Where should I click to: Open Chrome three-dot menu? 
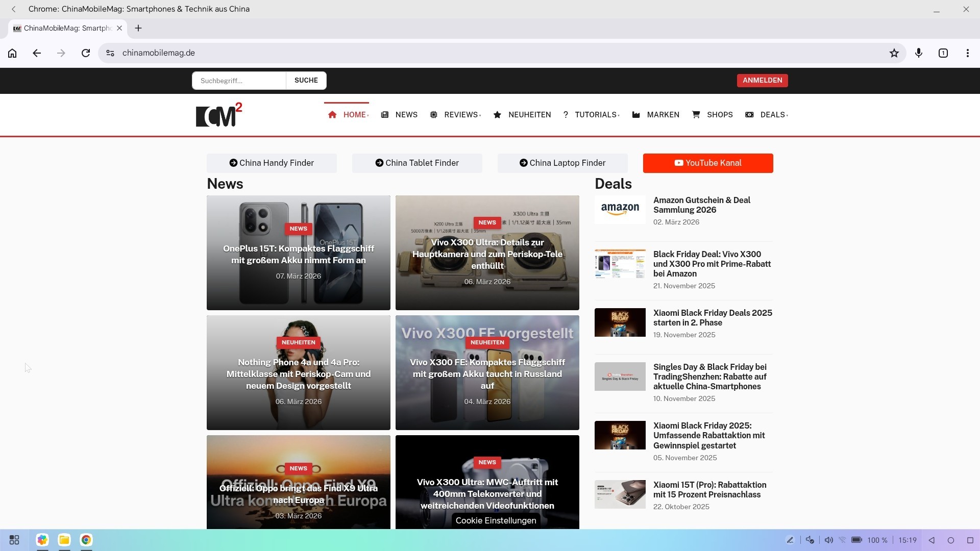[x=968, y=53]
